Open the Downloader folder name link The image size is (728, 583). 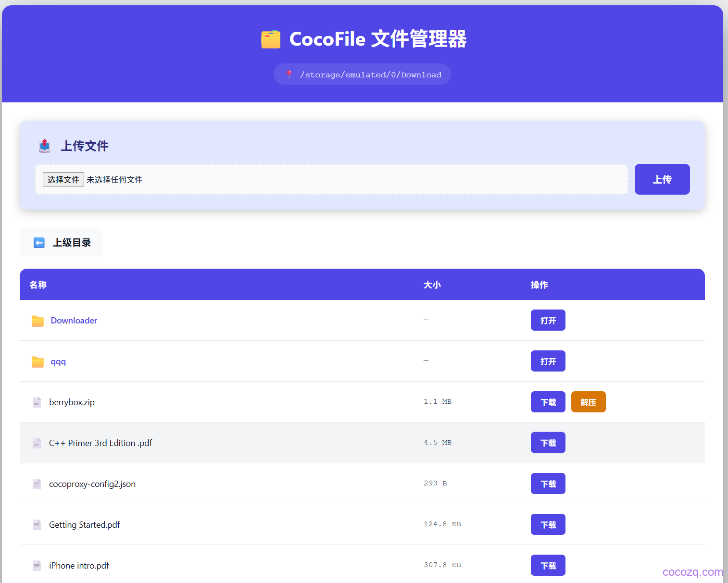[74, 321]
